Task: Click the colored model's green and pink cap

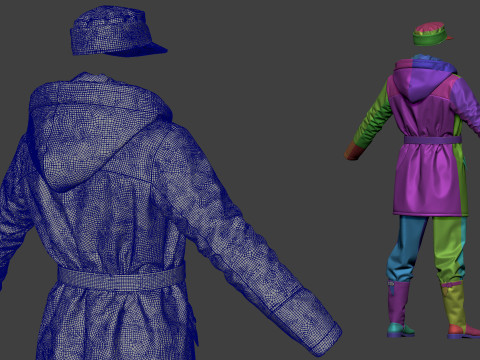Action: pyautogui.click(x=432, y=34)
